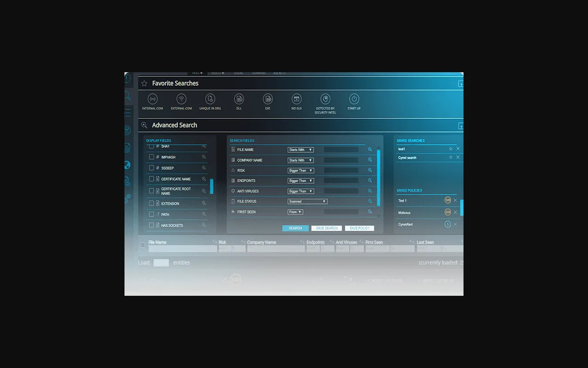Click magnifier icon in IMPHASH row
Viewport: 588px width, 368px height.
point(204,157)
